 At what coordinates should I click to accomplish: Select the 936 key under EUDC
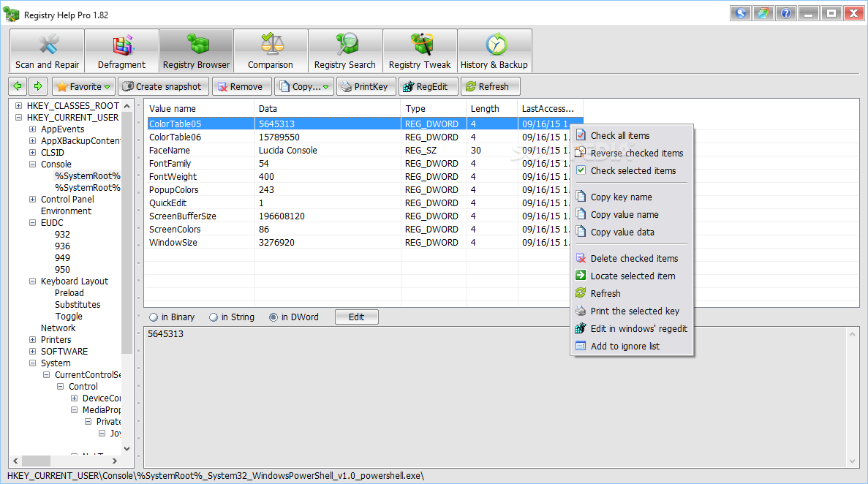[x=63, y=246]
